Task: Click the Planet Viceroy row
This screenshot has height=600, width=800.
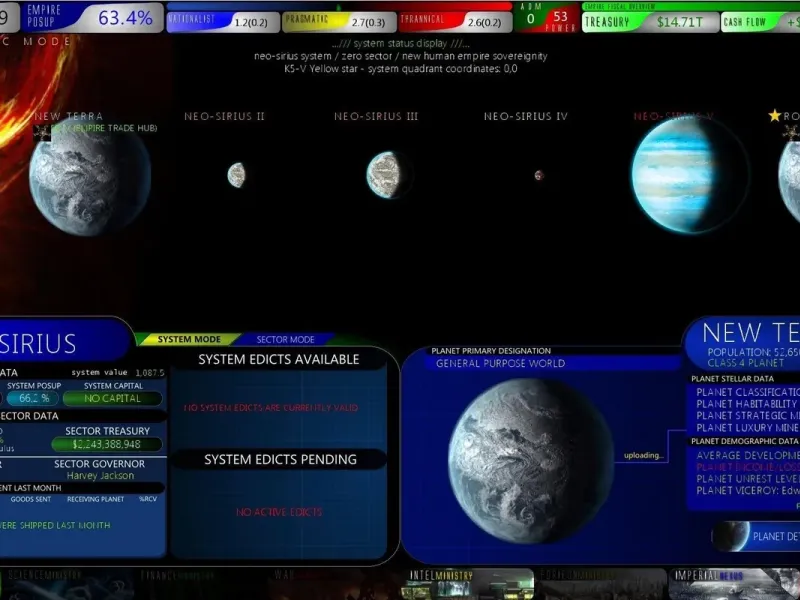Action: pos(748,490)
